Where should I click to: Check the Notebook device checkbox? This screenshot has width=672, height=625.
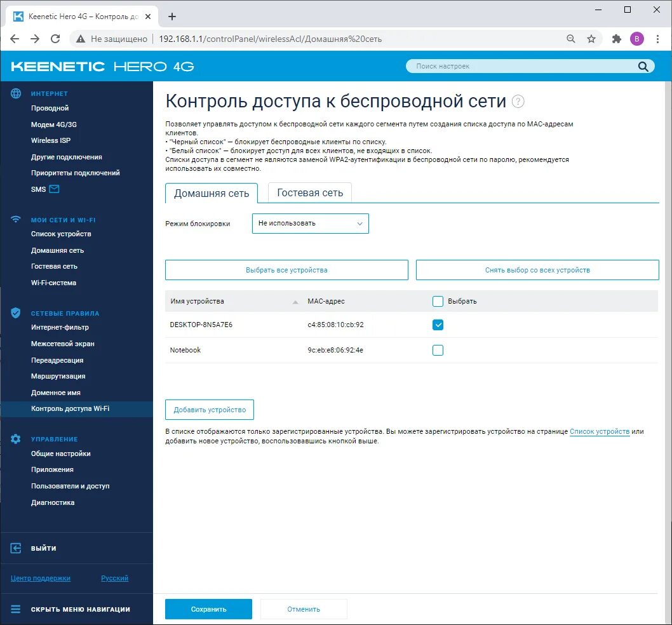click(438, 350)
